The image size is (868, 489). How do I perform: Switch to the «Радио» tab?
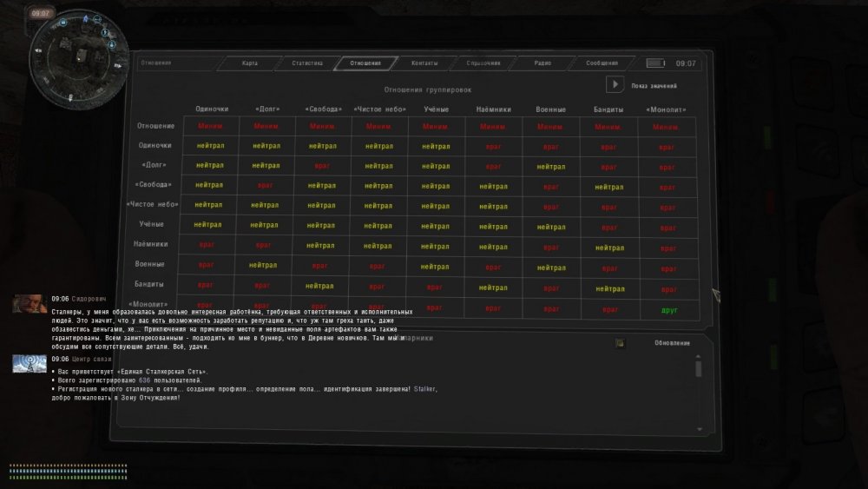[542, 63]
